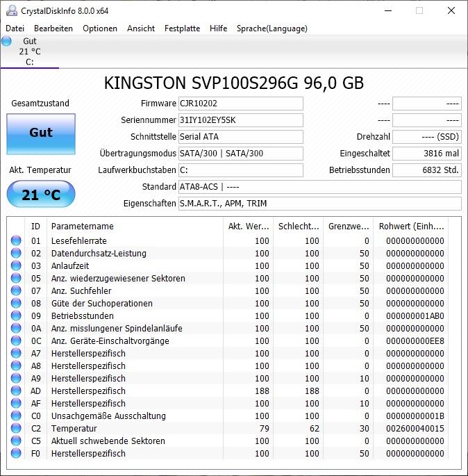Click the CrystalDiskInfo app icon in title bar

[12, 11]
